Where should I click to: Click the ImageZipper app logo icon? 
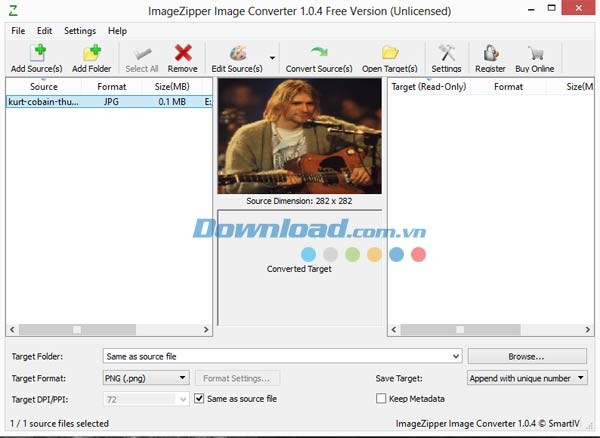(13, 10)
